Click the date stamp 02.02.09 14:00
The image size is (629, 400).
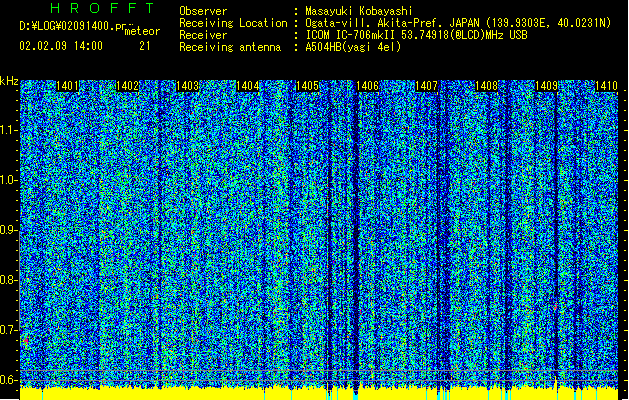61,46
